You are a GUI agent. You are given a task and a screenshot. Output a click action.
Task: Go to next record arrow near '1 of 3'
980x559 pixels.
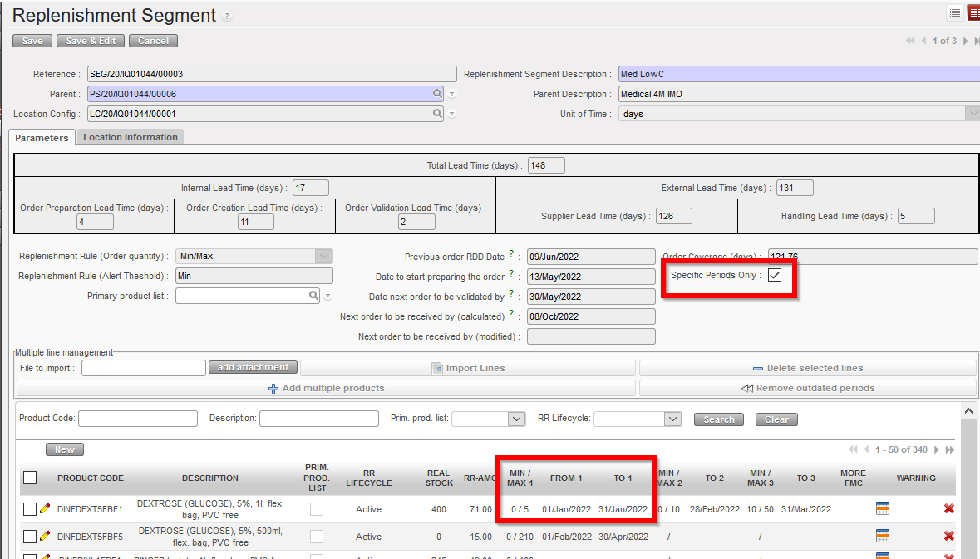(964, 41)
